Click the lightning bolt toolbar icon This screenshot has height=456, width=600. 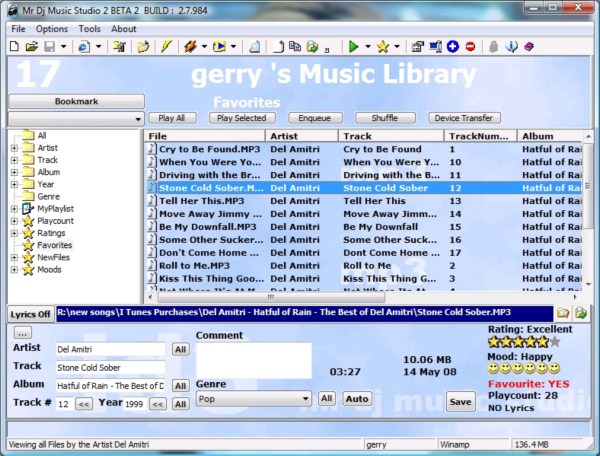[x=166, y=47]
